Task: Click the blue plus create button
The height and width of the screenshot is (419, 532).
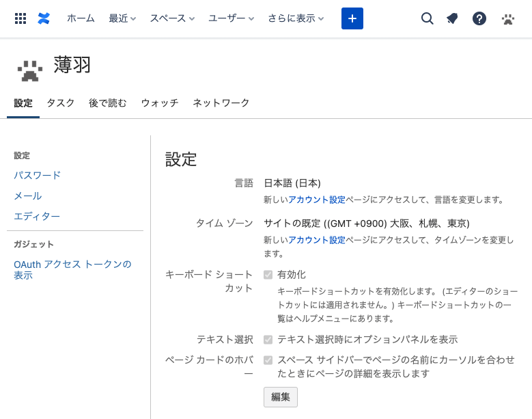Action: 352,18
